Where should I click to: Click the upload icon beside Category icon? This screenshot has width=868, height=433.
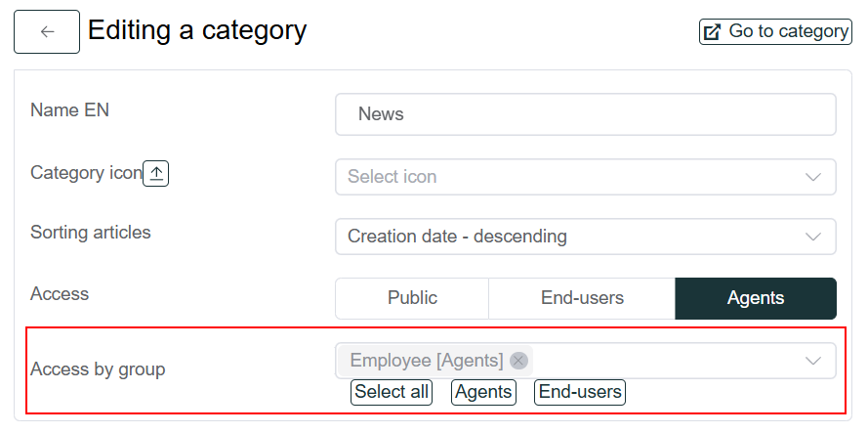[x=156, y=174]
